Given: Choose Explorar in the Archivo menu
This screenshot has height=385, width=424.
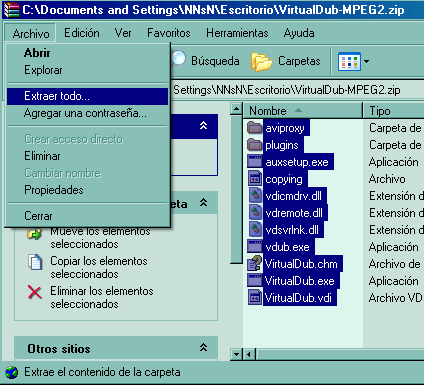Looking at the screenshot, I should pos(87,70).
